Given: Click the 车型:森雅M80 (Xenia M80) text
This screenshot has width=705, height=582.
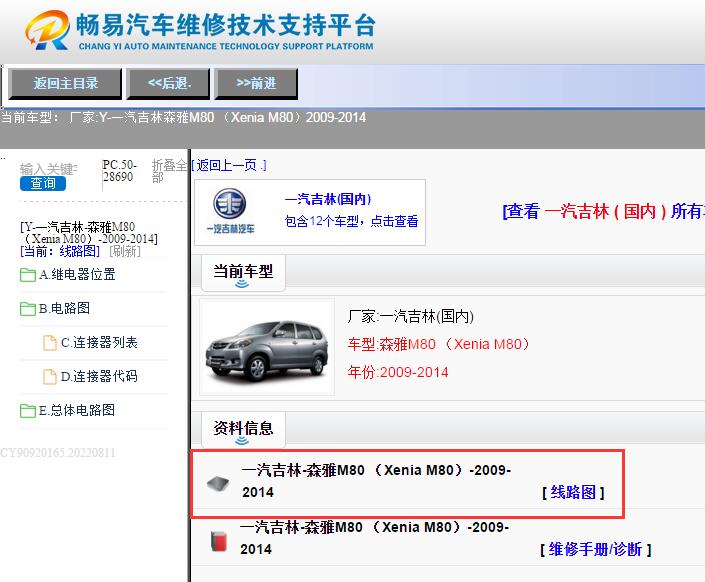Looking at the screenshot, I should tap(439, 345).
